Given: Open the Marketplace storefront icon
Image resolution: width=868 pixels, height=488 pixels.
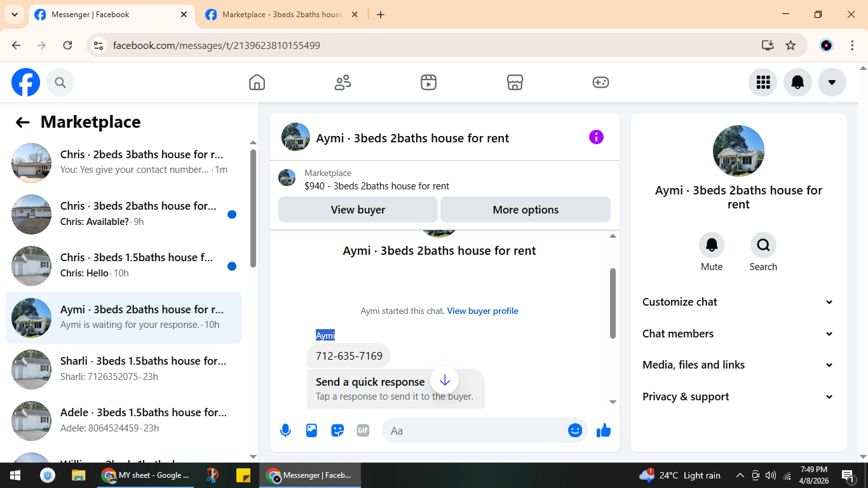Looking at the screenshot, I should [515, 83].
